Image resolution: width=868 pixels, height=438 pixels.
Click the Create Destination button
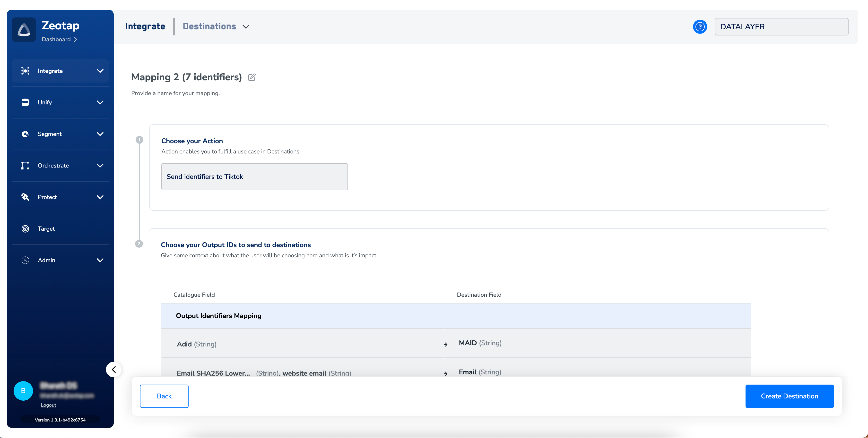(789, 396)
